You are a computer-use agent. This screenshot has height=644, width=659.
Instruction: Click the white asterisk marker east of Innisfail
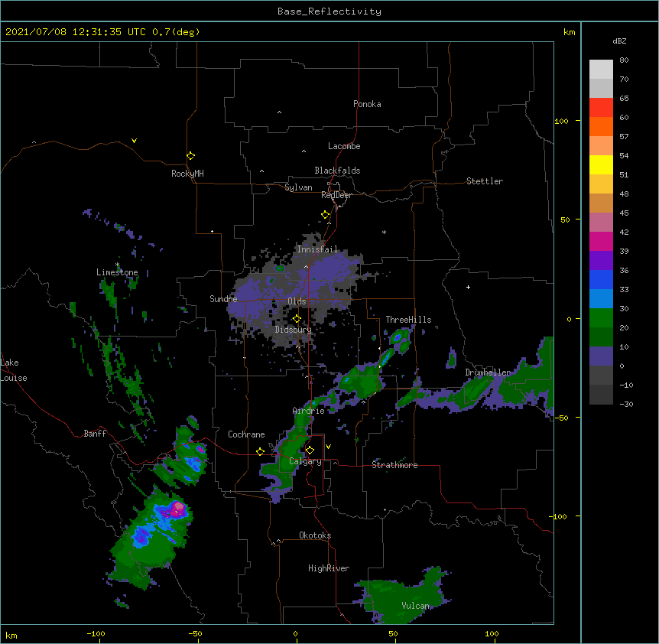tap(384, 232)
